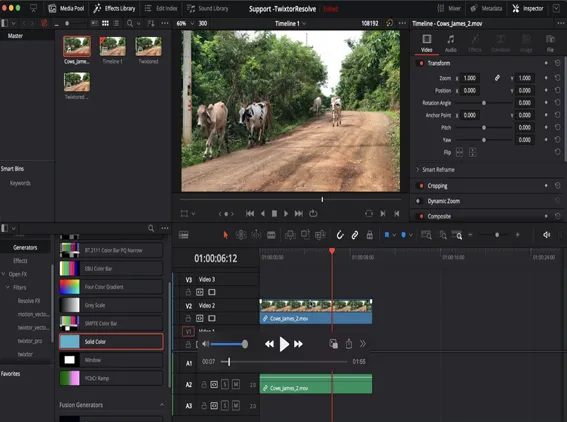Switch media pool to list view

click(x=116, y=24)
